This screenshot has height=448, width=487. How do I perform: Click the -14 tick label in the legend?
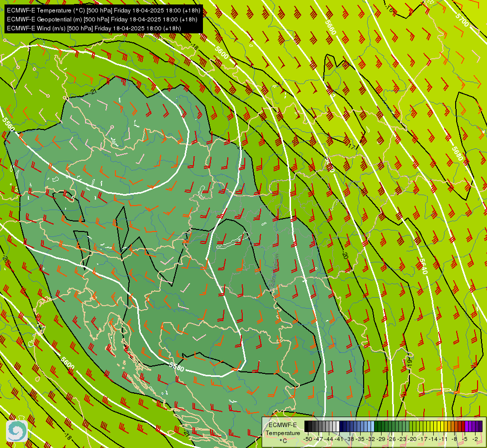pyautogui.click(x=434, y=439)
